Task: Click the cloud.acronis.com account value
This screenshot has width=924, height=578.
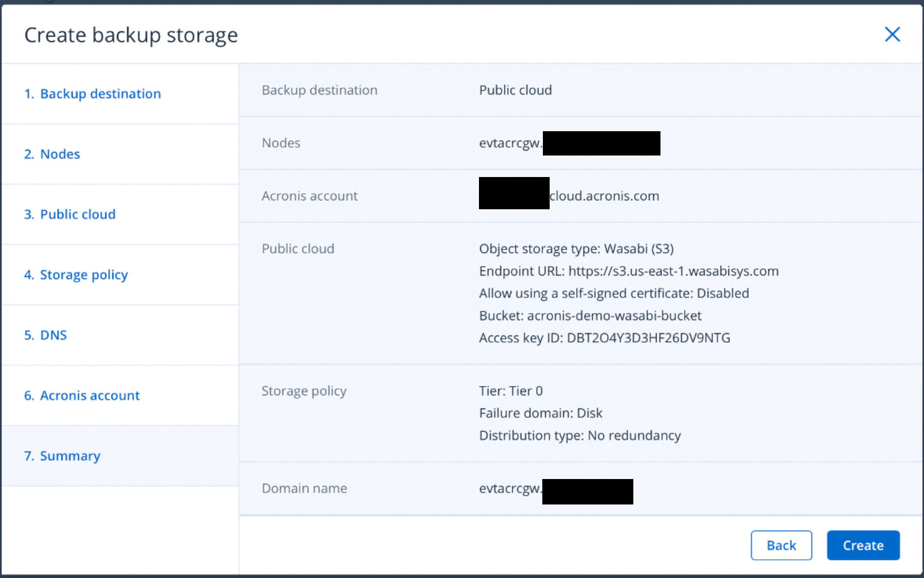Action: tap(604, 196)
